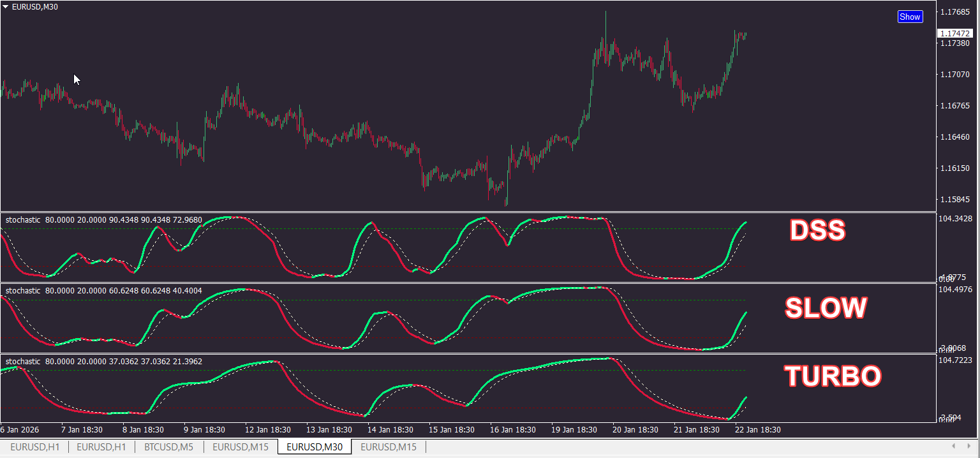Click the 20 Jan 18:30 time axis label
The image size is (980, 458).
[x=635, y=430]
